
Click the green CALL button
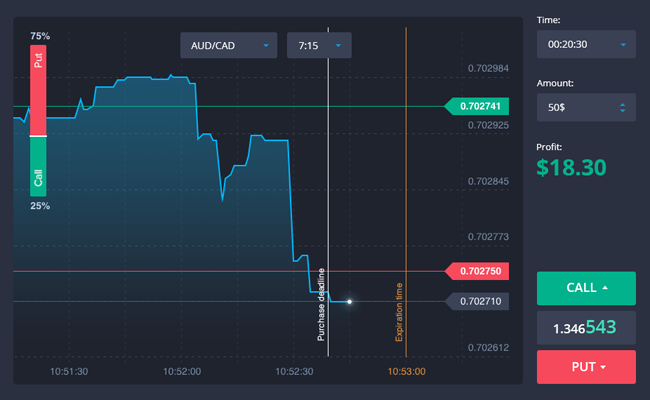[586, 288]
